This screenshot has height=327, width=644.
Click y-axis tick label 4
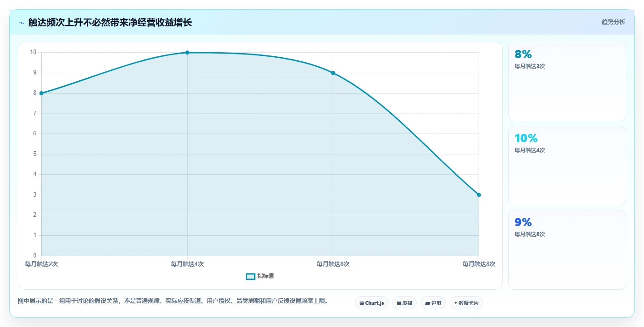[x=35, y=174]
